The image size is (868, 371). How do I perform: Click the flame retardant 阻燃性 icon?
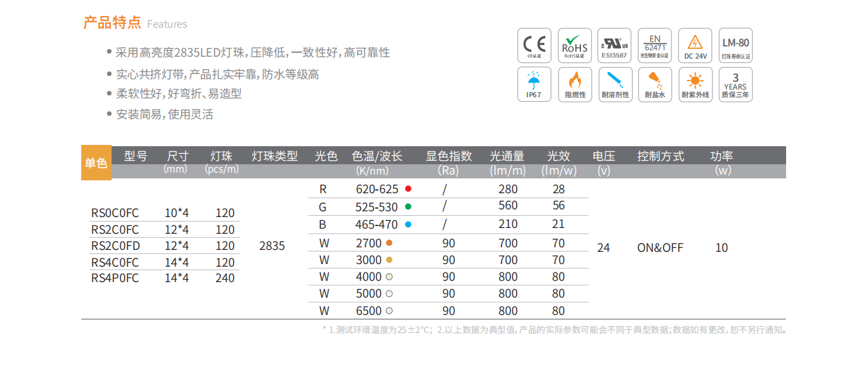pos(575,84)
